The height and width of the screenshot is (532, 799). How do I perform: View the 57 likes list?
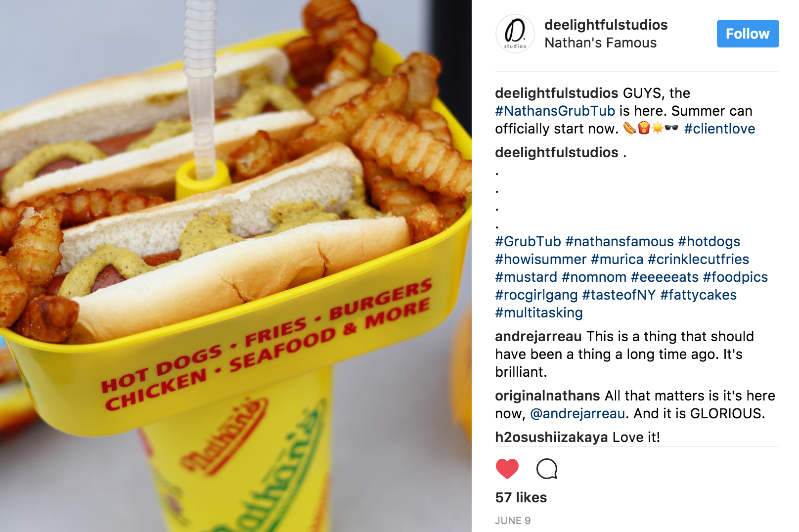521,497
